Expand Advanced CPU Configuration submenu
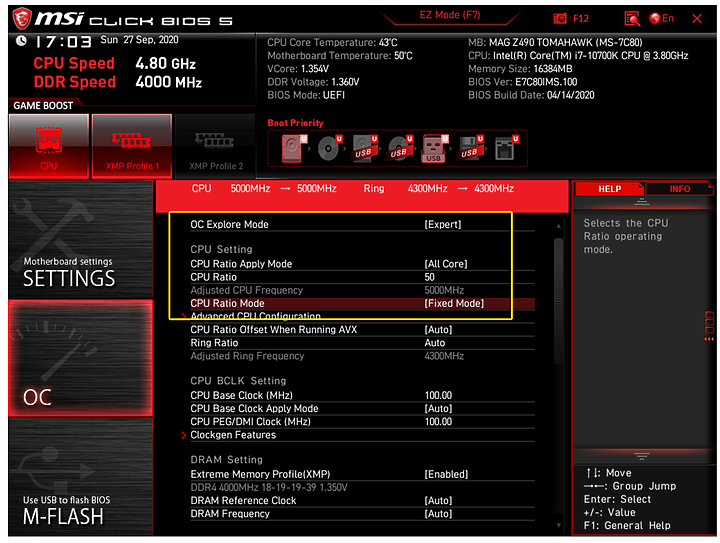 255,316
